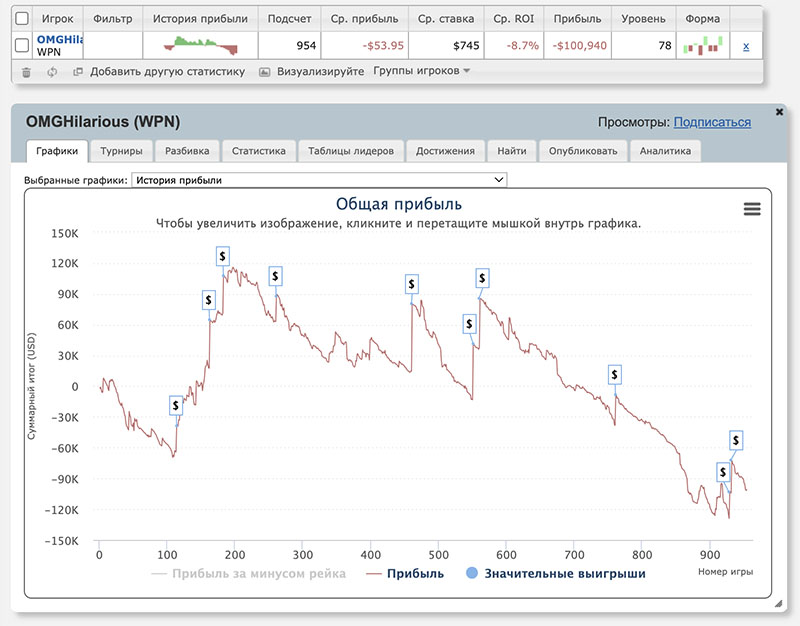Click the История прибыли sparkline thumbnail in the row

[x=200, y=46]
